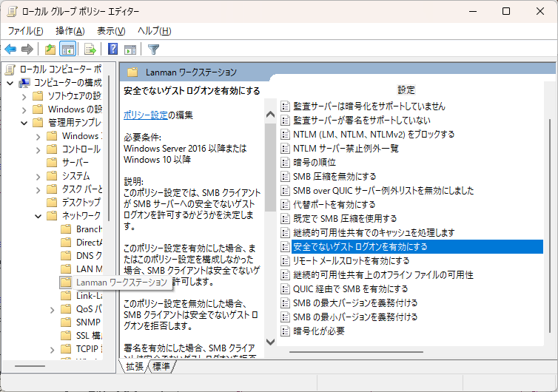This screenshot has width=558, height=392.
Task: Click the Forward arrow toolbar icon
Action: pyautogui.click(x=27, y=50)
